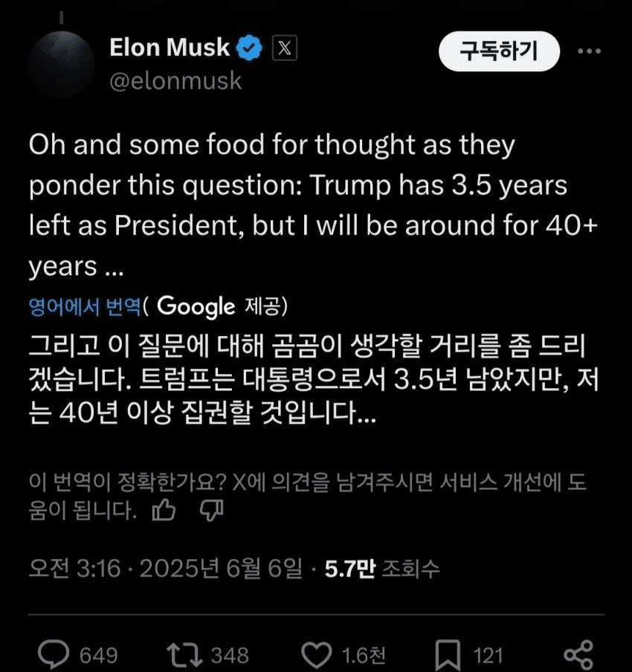Click the original English tweet text
632x672 pixels.
point(297,206)
